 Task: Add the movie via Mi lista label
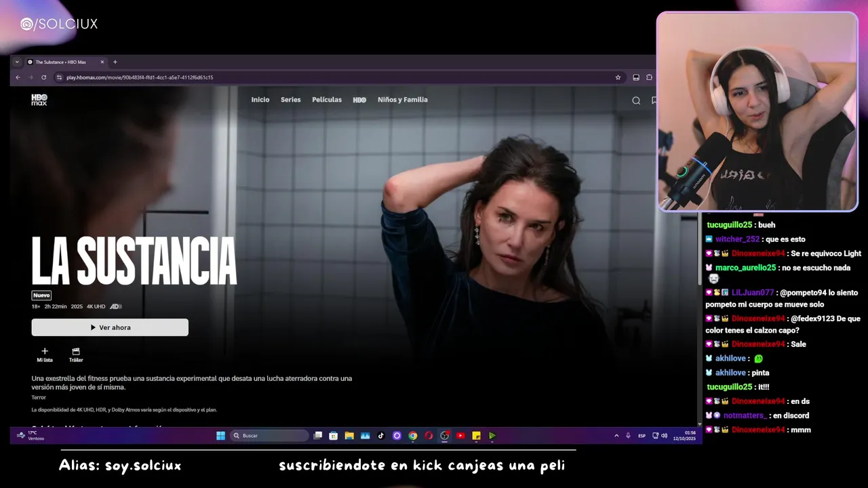click(x=45, y=360)
